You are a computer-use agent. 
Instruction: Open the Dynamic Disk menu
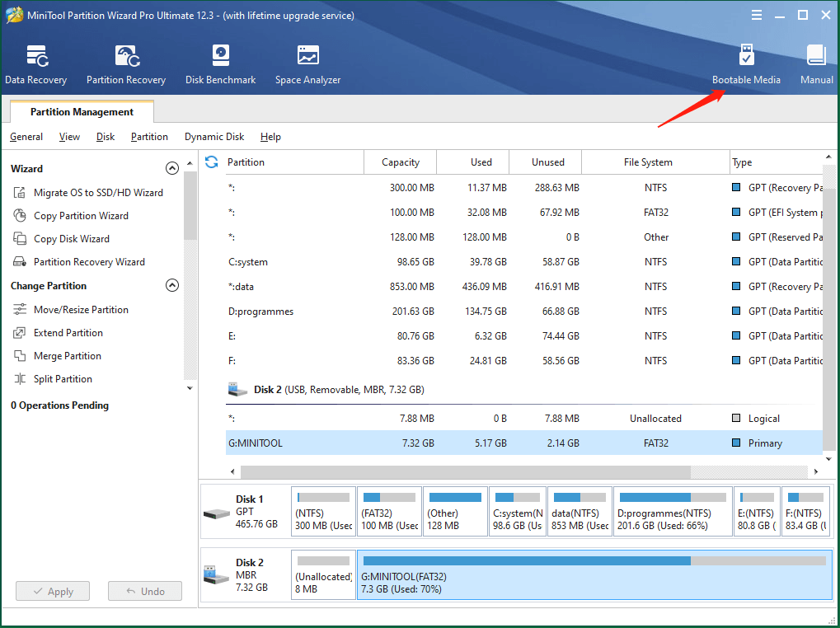[214, 136]
